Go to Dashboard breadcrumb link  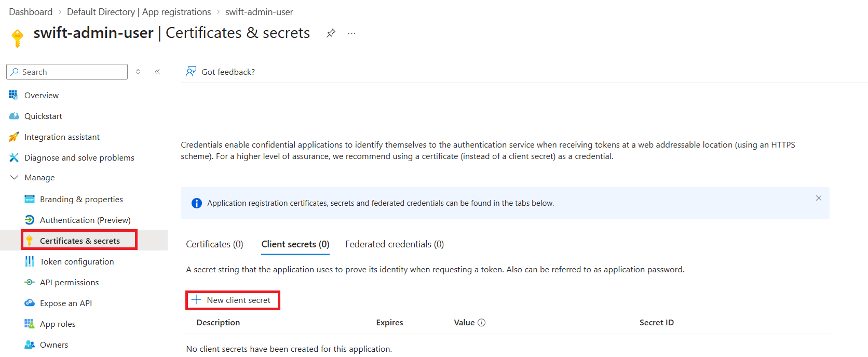(x=31, y=12)
